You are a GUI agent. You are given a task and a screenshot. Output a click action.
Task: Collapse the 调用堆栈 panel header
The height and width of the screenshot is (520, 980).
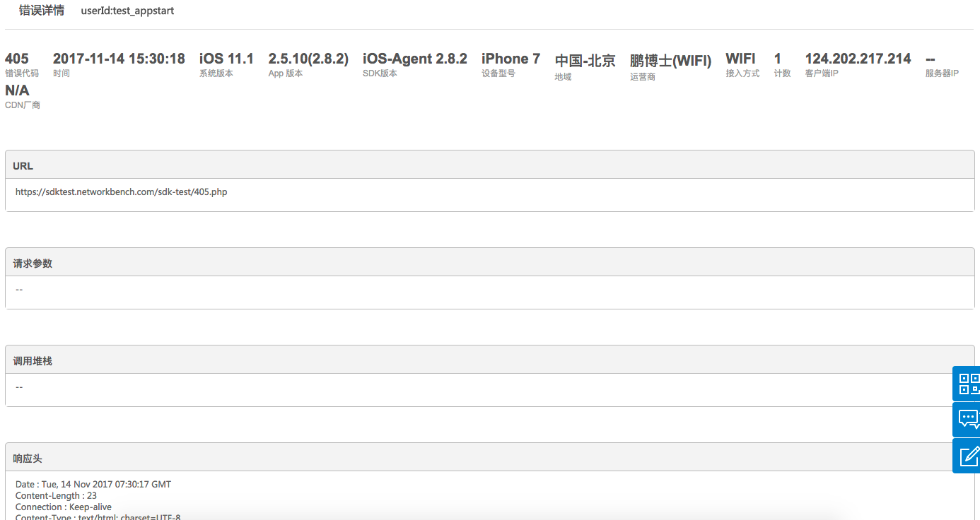[489, 360]
